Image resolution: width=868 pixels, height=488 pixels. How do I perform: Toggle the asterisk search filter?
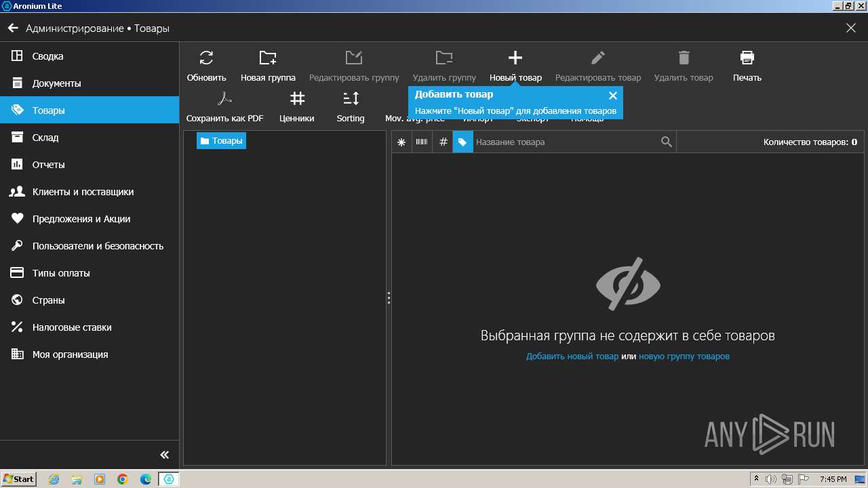(x=401, y=142)
